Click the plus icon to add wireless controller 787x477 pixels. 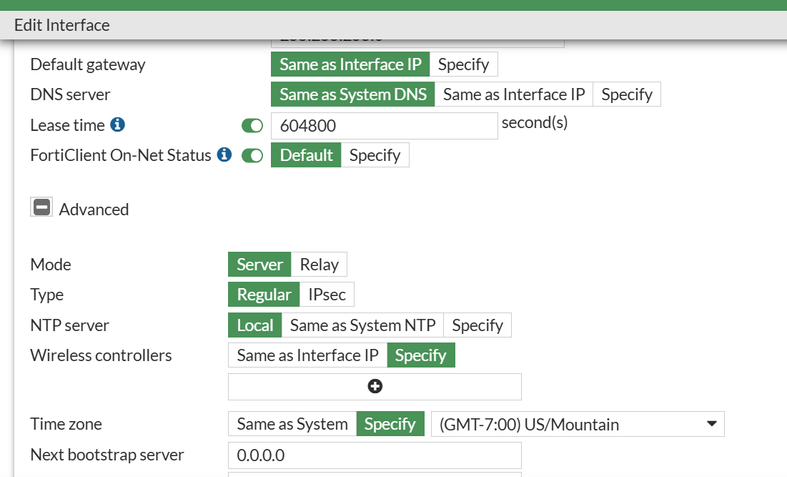[375, 386]
